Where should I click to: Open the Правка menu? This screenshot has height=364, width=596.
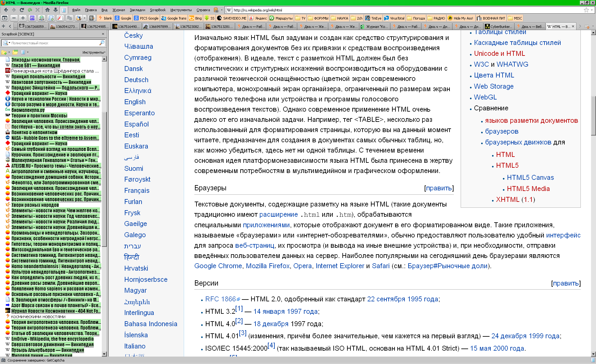click(91, 10)
